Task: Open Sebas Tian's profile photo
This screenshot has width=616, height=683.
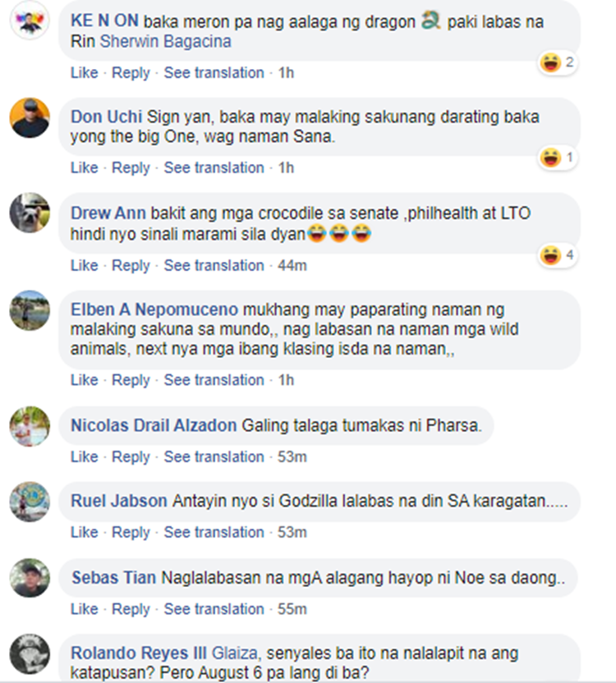Action: tap(30, 578)
